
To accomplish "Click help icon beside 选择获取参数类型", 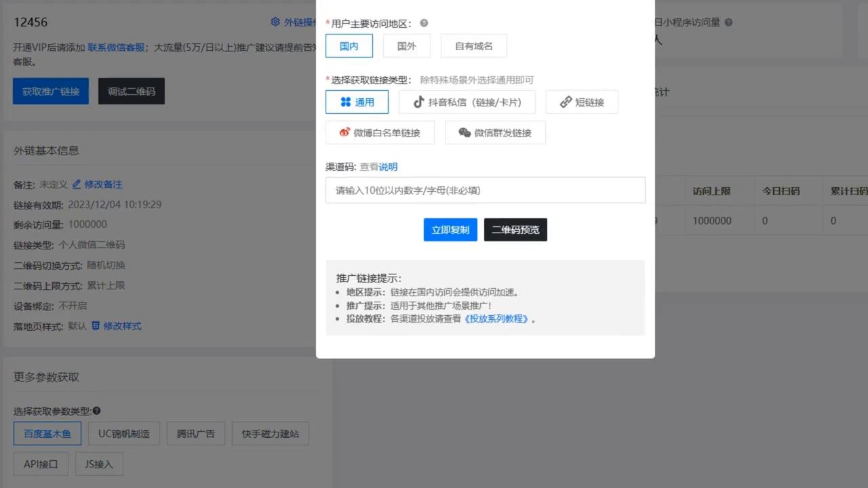I will pos(97,411).
